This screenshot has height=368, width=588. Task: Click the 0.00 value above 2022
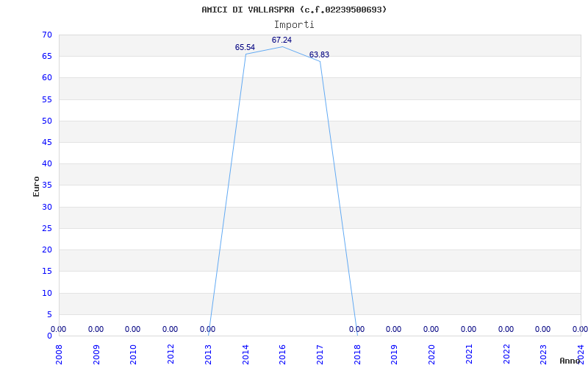click(x=506, y=329)
